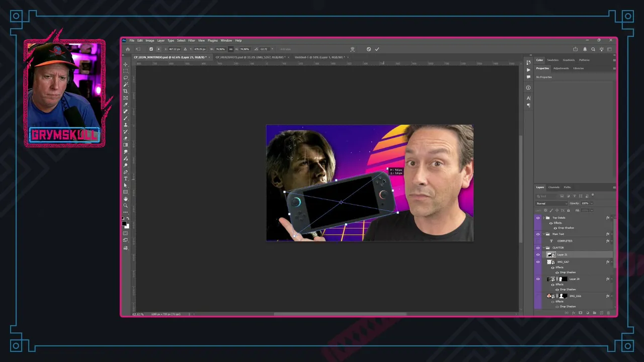Viewport: 644px width, 362px height.
Task: Switch to the CP_HEADSHOTS.psd document tab
Action: coord(251,57)
